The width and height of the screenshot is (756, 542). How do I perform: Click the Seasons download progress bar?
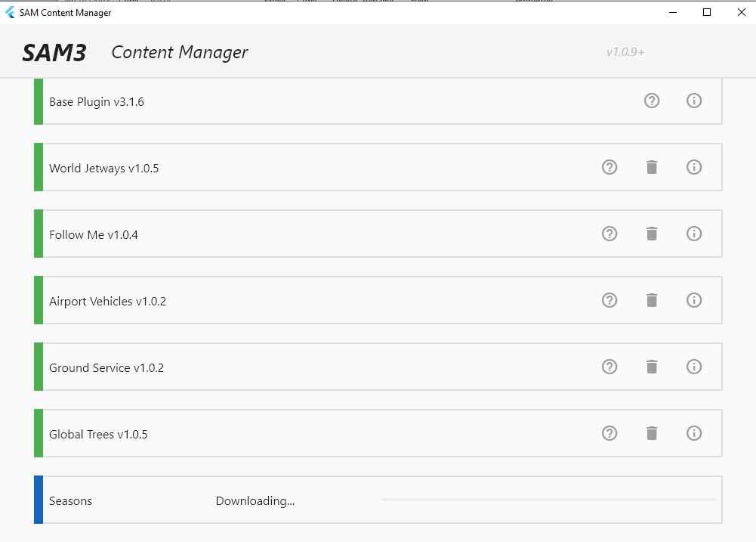(548, 500)
